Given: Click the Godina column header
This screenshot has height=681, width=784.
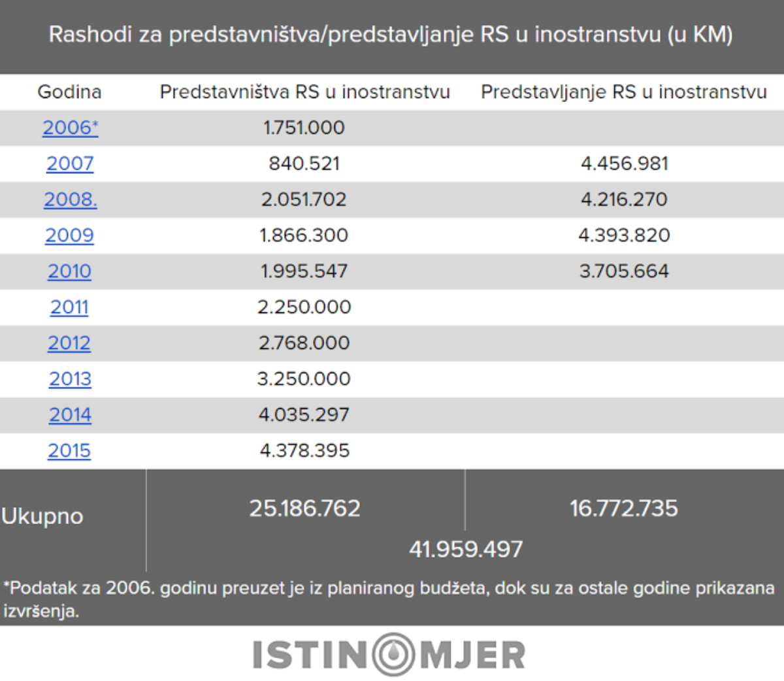Looking at the screenshot, I should [x=69, y=91].
